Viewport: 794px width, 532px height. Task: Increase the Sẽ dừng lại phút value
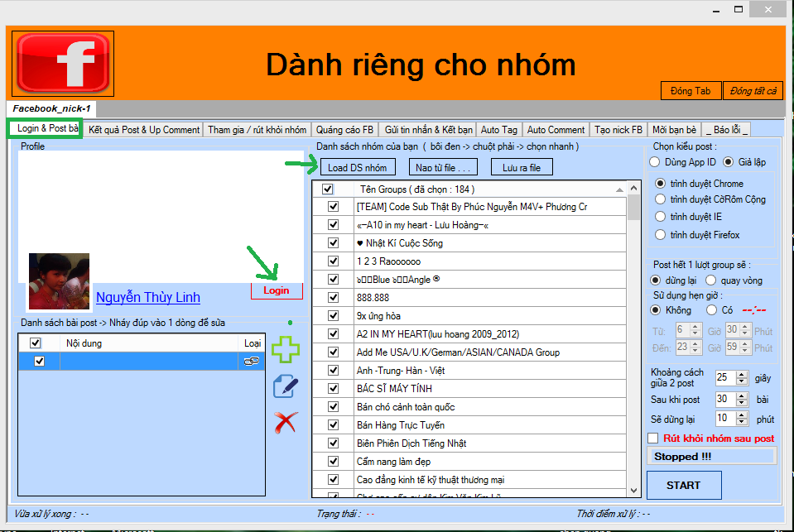[742, 415]
